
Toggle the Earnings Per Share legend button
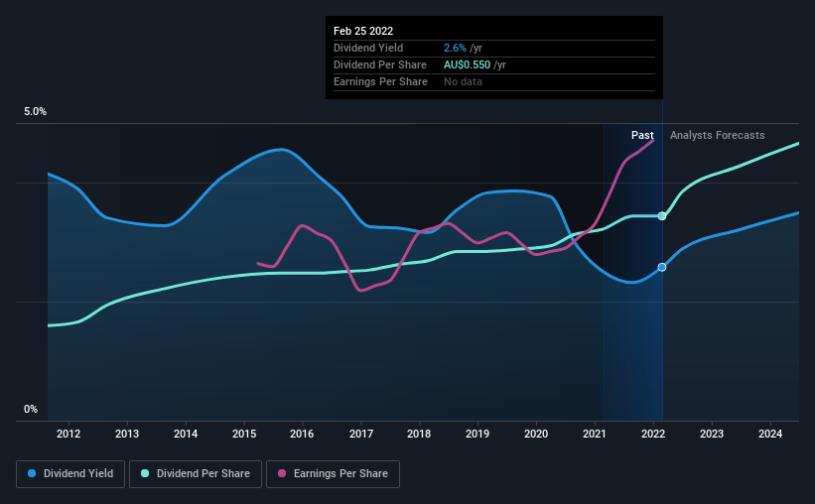point(333,474)
